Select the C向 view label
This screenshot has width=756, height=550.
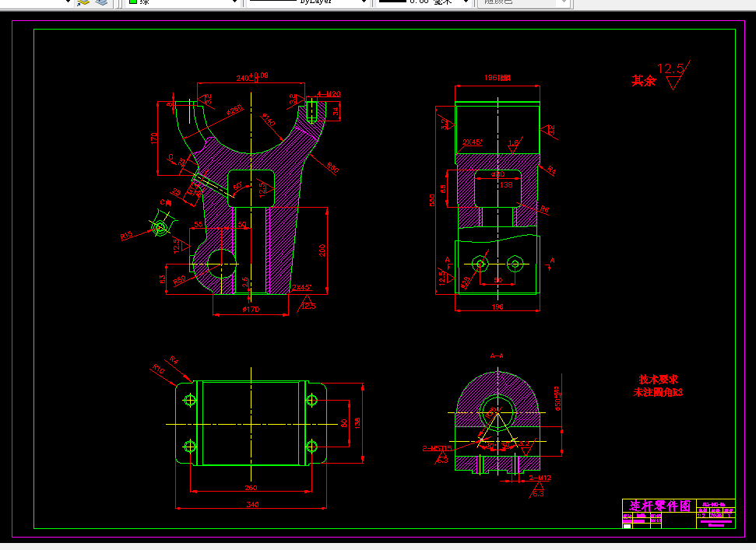tap(165, 202)
